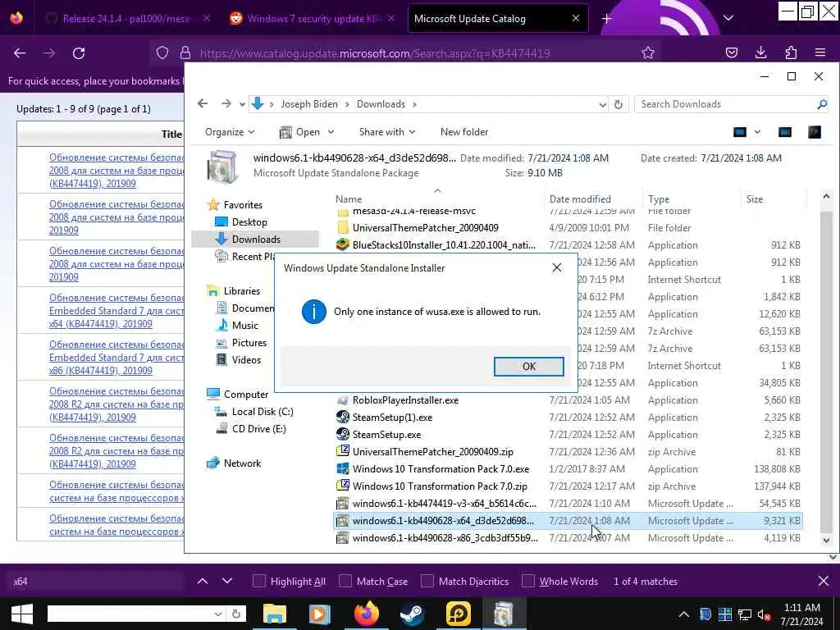Toggle the preview pane icon
The image size is (840, 630).
pyautogui.click(x=785, y=132)
